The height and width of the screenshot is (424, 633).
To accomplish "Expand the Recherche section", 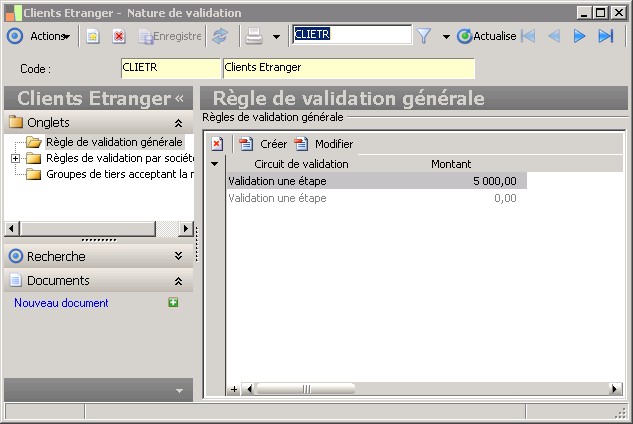I will coord(178,256).
